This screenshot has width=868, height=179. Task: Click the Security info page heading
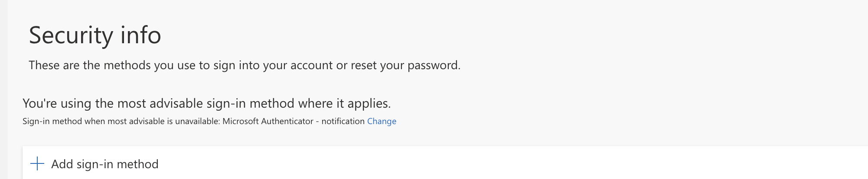tap(95, 35)
